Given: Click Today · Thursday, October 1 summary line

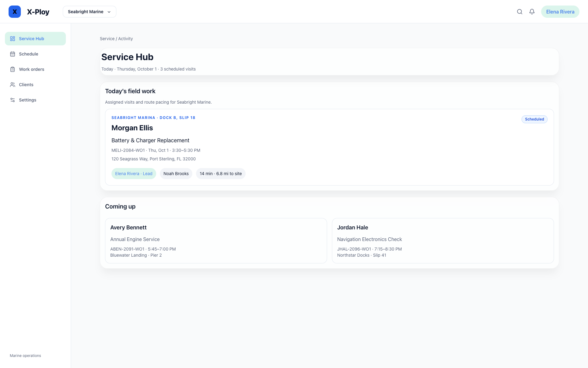Looking at the screenshot, I should click(x=149, y=69).
